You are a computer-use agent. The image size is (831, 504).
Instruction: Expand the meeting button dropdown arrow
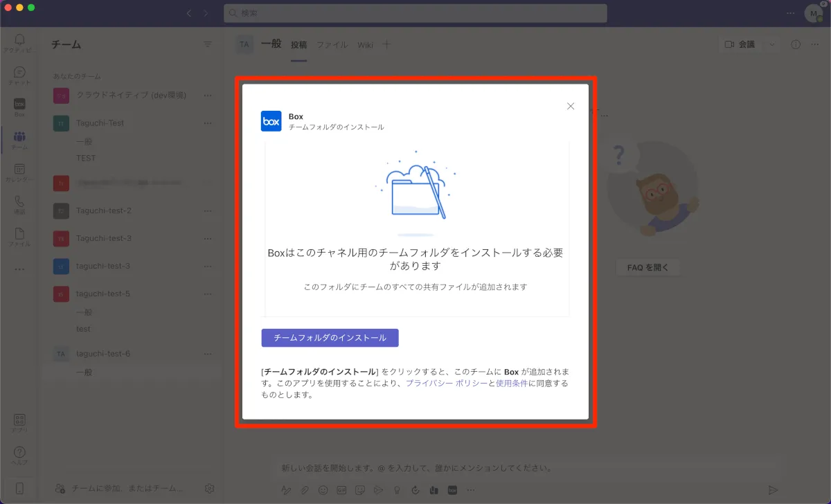point(772,44)
